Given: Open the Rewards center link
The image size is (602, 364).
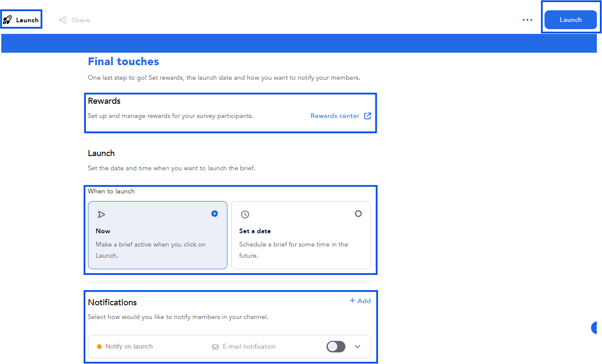Looking at the screenshot, I should pos(335,116).
